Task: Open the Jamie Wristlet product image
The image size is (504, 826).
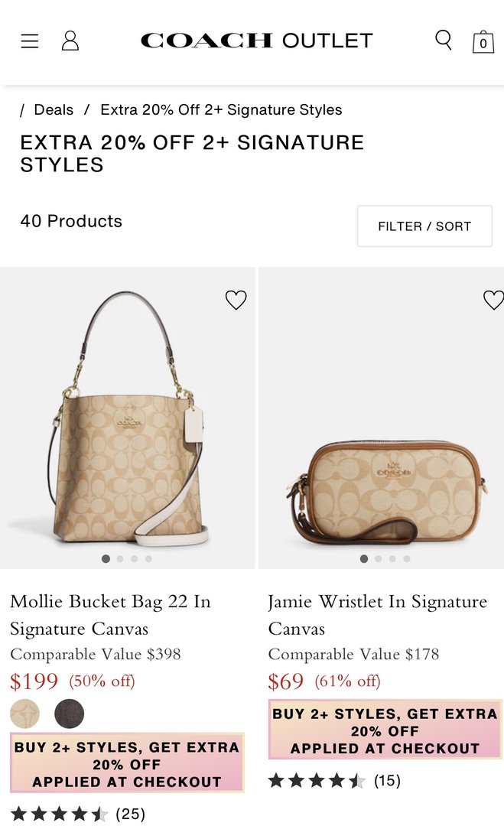Action: coord(381,417)
